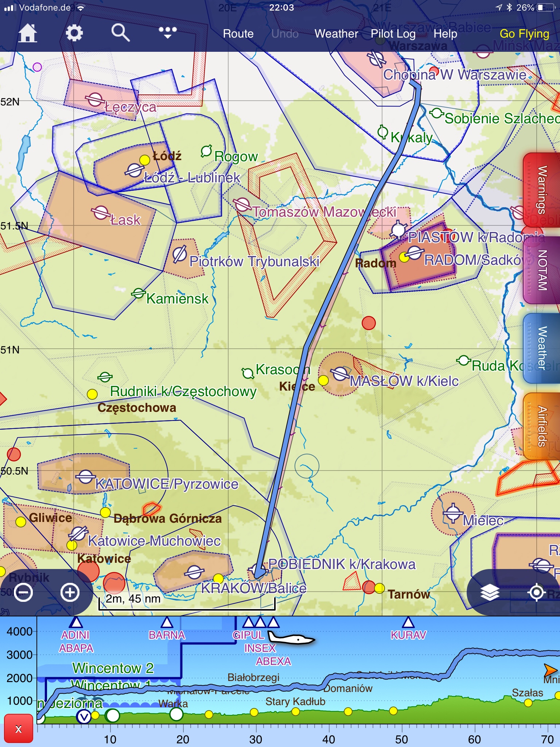Open the purple NOTAM side tab
Screen dimensions: 560x747
541,270
